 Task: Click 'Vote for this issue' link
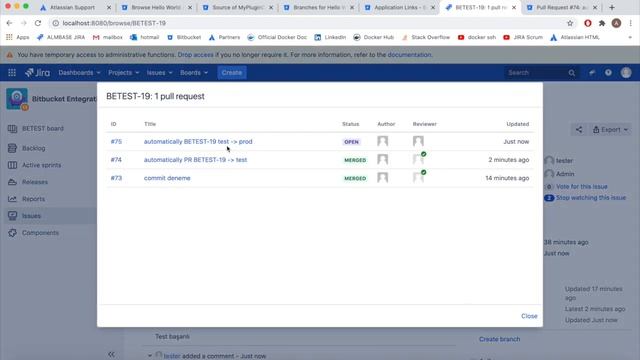[582, 187]
